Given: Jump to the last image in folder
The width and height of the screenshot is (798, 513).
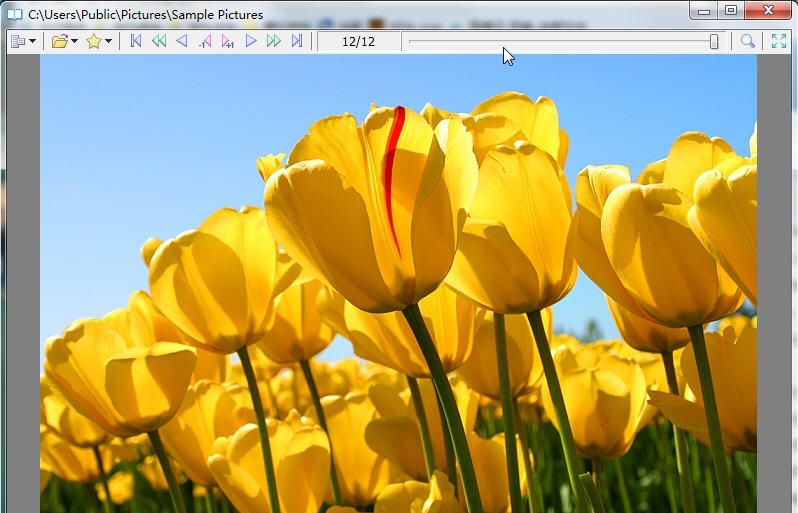Looking at the screenshot, I should 297,41.
